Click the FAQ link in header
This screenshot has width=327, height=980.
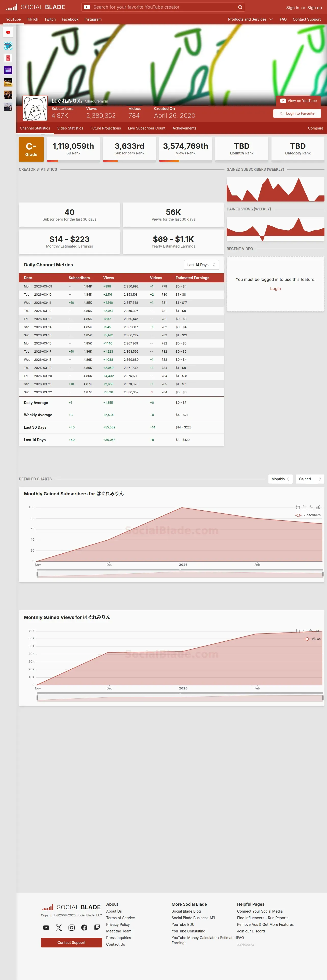283,19
